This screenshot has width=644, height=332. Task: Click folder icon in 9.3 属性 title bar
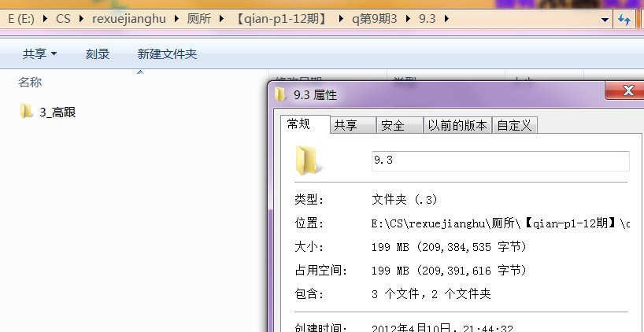tap(281, 95)
